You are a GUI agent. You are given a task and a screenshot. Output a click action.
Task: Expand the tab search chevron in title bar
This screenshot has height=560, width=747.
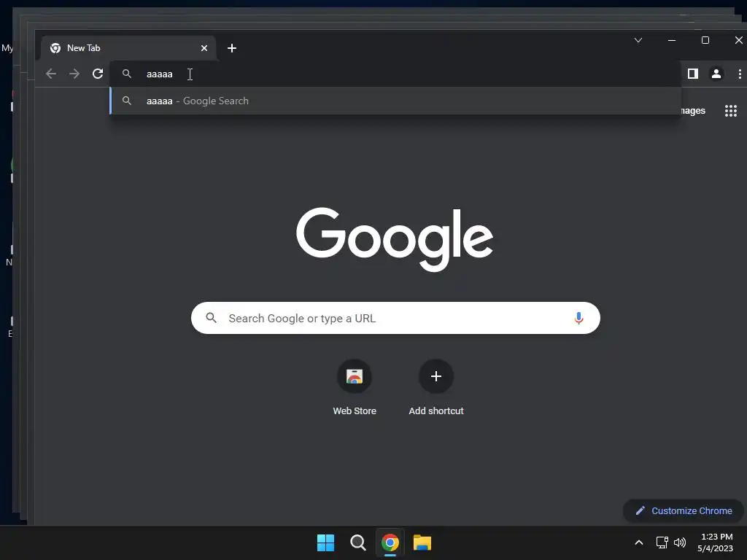coord(638,41)
